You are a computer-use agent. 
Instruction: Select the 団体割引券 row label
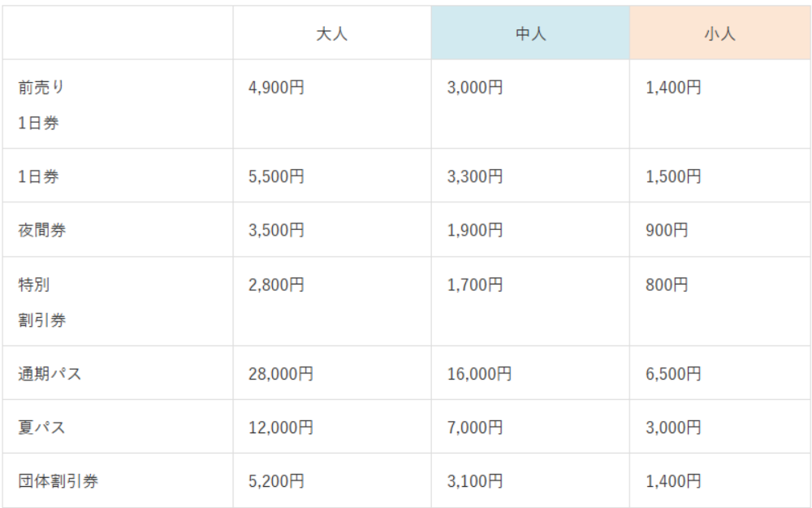58,480
